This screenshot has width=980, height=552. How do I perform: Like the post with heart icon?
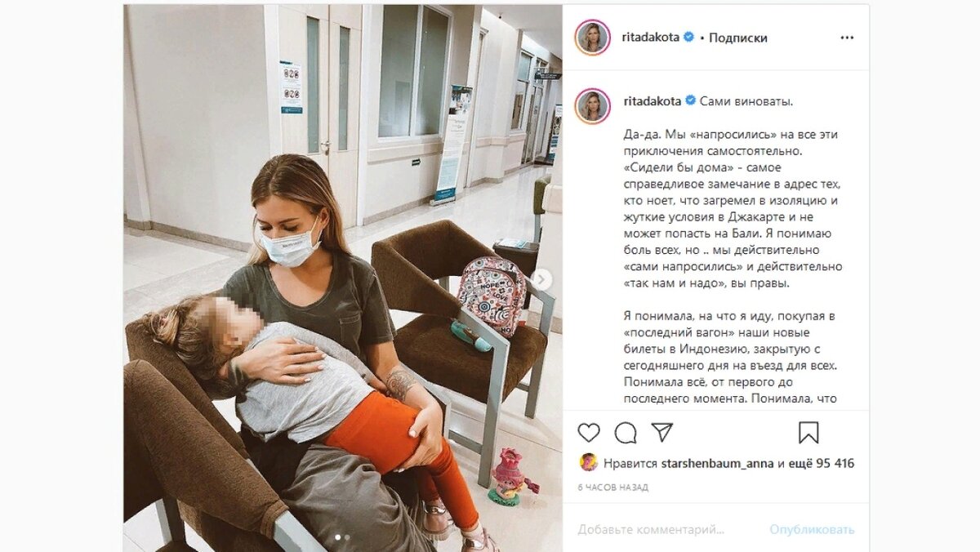click(588, 433)
